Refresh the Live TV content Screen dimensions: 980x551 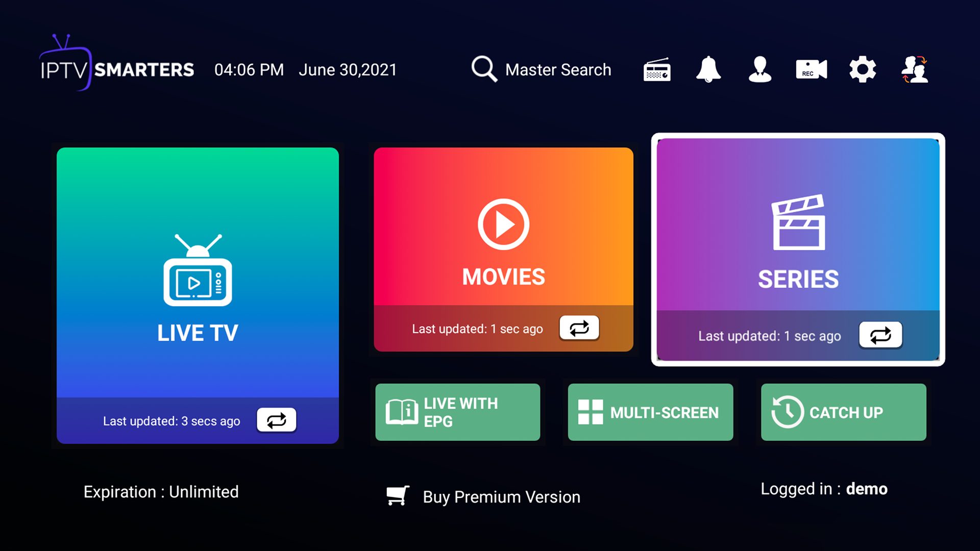click(275, 419)
